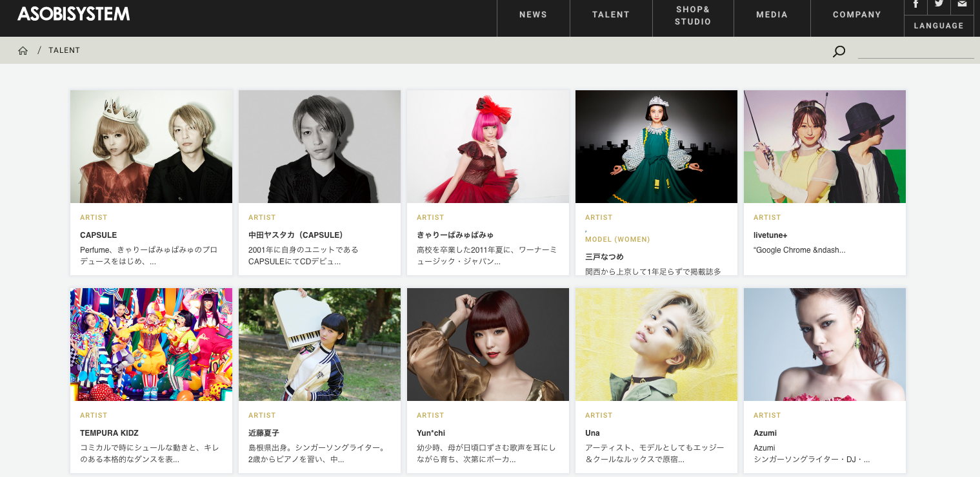
Task: Go home via breadcrumb house icon
Action: 23,50
